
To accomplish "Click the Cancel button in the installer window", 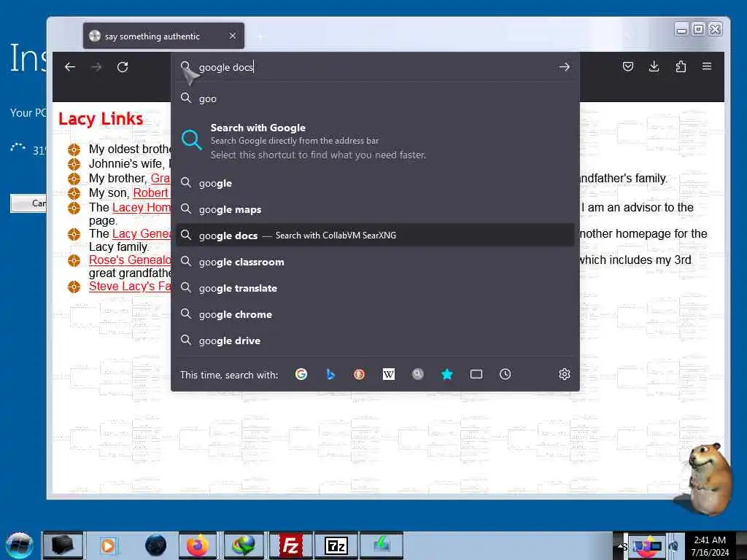I will click(x=29, y=203).
